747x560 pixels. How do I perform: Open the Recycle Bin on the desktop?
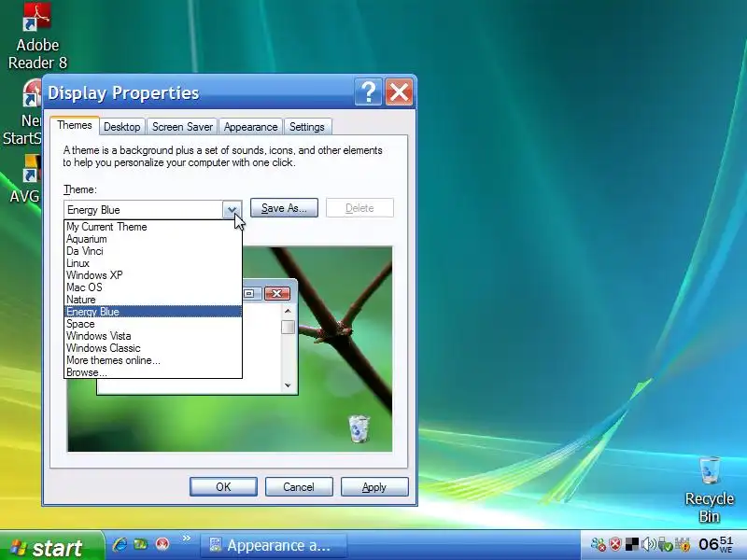tap(710, 491)
